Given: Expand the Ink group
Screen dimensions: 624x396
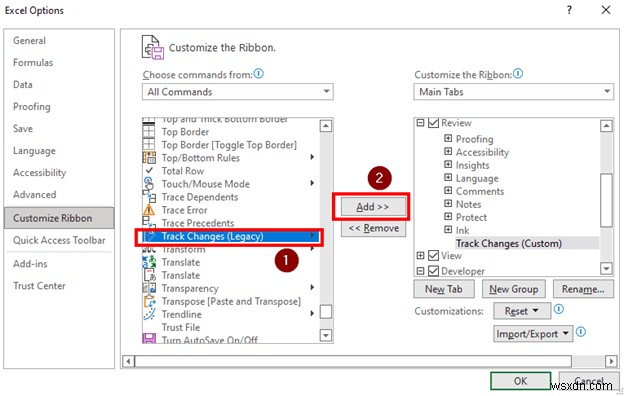Looking at the screenshot, I should click(448, 230).
